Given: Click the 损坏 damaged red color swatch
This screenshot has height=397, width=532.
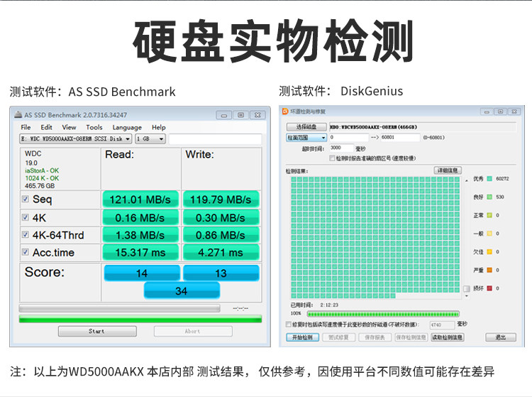Looking at the screenshot, I should [x=489, y=288].
